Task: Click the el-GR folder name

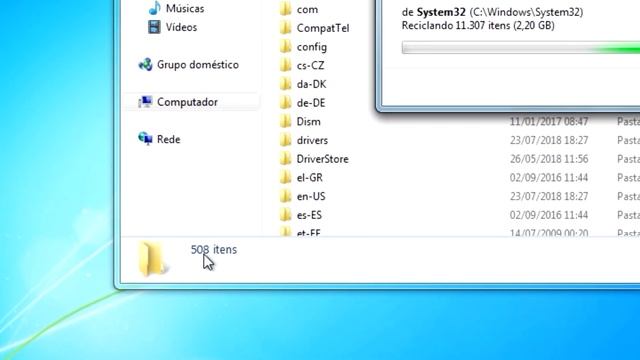Action: (310, 178)
